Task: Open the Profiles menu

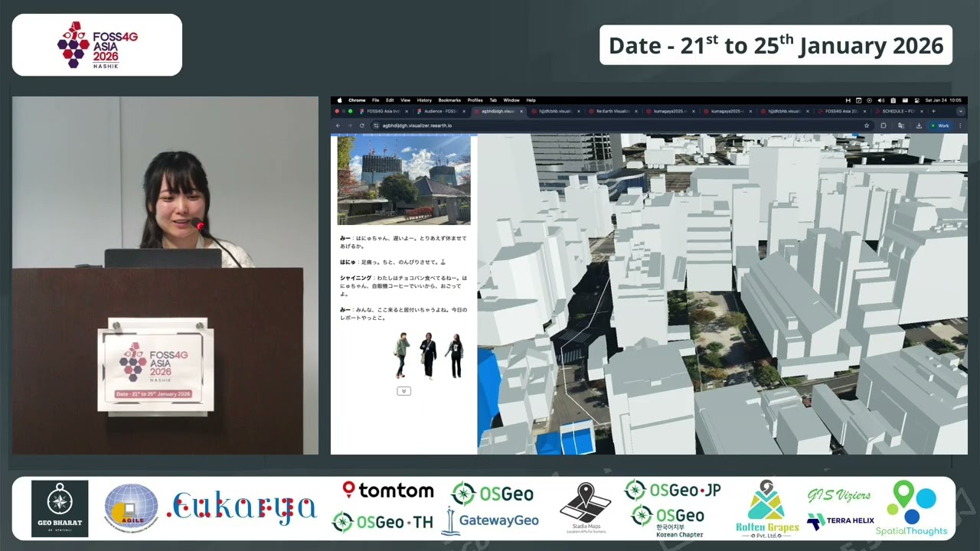Action: [475, 100]
